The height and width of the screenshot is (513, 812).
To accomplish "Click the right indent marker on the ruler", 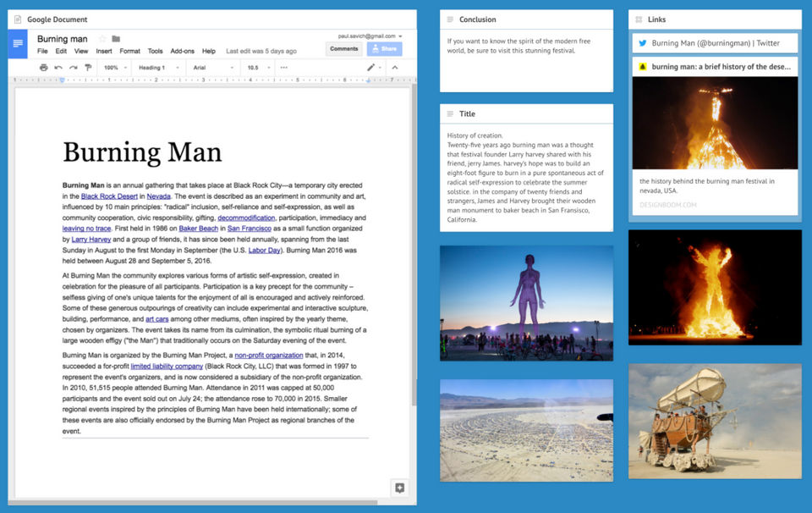I will click(x=368, y=80).
